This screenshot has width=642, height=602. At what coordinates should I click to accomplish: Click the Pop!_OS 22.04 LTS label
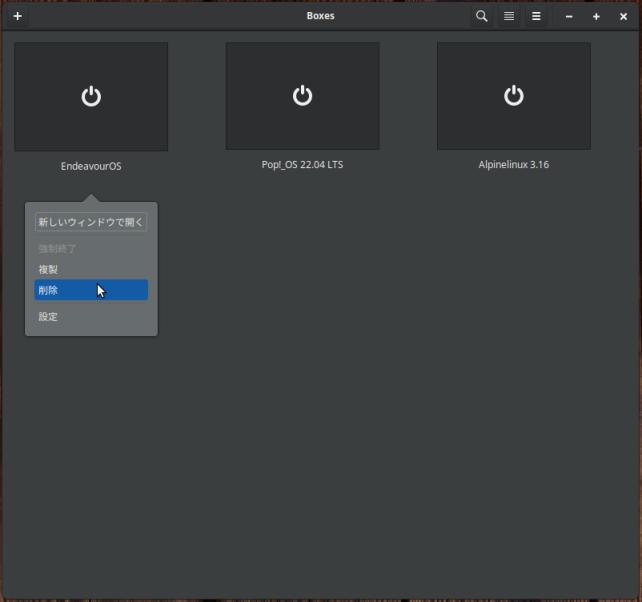pos(302,165)
